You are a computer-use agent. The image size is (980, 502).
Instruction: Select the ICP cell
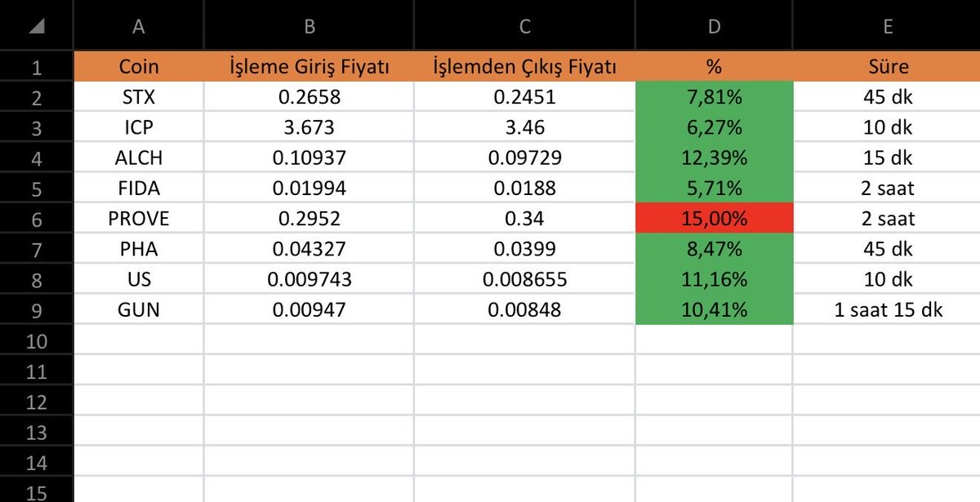click(x=139, y=127)
